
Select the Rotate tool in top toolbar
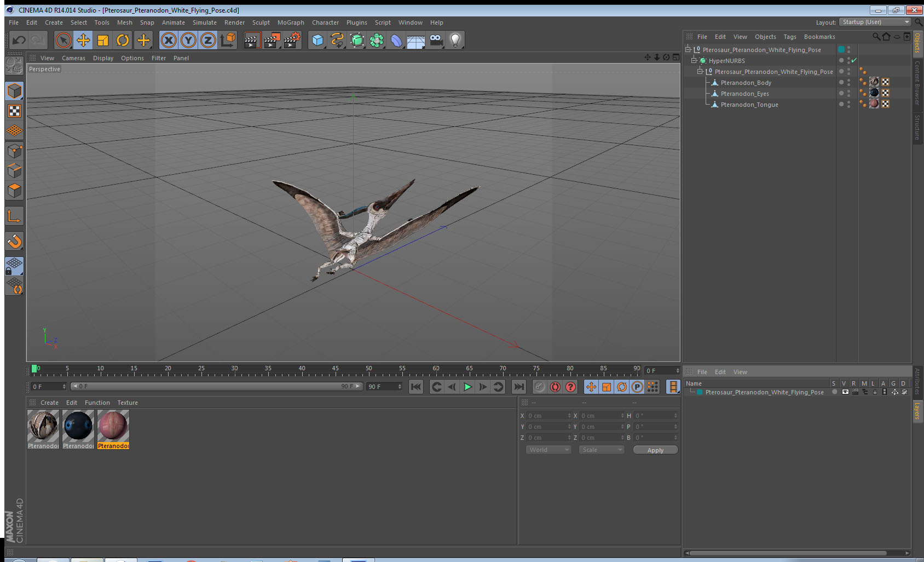[123, 40]
